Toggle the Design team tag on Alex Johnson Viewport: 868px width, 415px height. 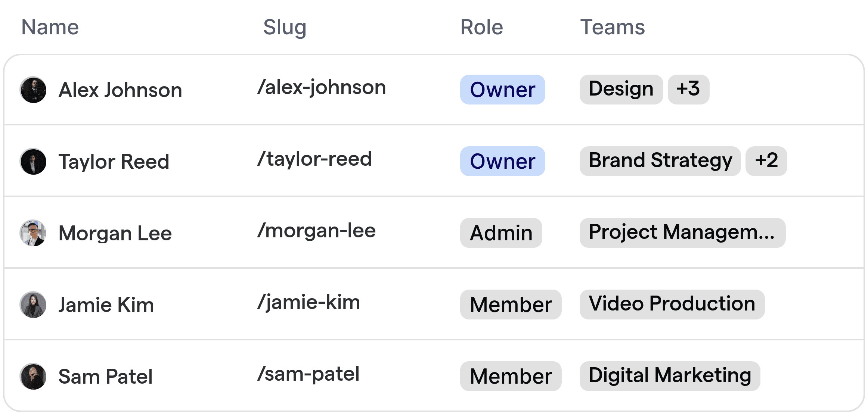pyautogui.click(x=621, y=90)
